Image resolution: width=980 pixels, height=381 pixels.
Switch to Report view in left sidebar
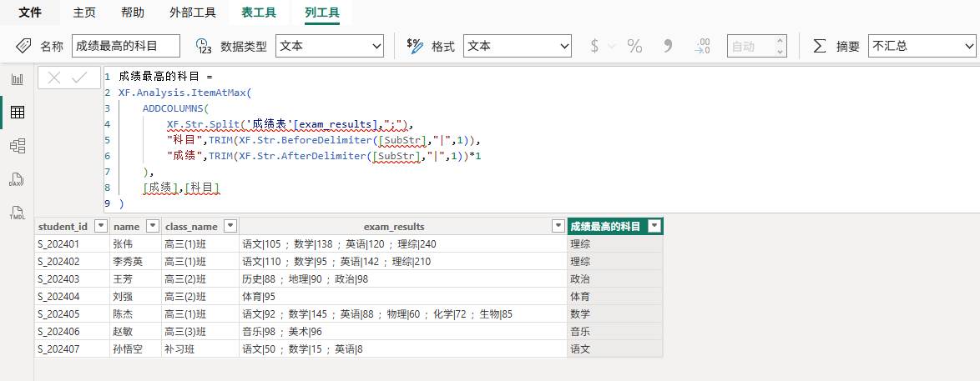[x=17, y=79]
